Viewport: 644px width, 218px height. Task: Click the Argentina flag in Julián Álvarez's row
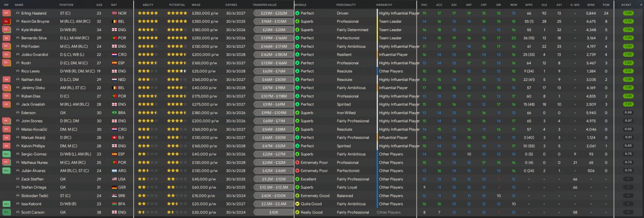(x=114, y=171)
